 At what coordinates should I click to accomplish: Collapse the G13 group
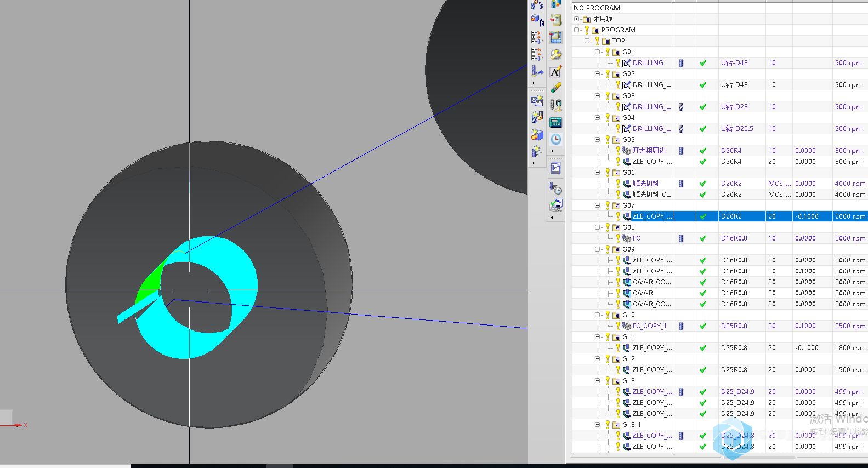pos(598,381)
